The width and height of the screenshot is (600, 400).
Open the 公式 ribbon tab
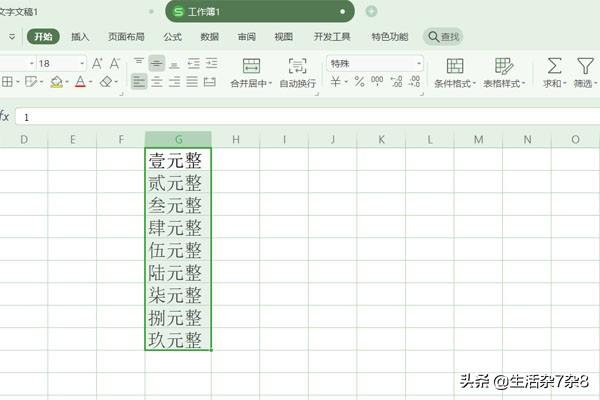pyautogui.click(x=173, y=37)
